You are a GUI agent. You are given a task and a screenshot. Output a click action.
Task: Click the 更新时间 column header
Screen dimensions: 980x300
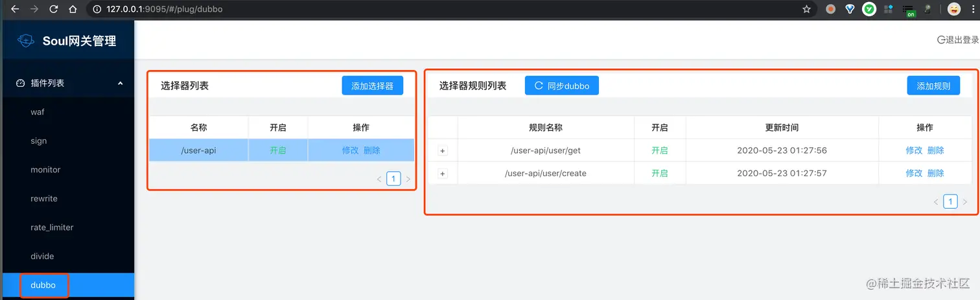pyautogui.click(x=782, y=128)
